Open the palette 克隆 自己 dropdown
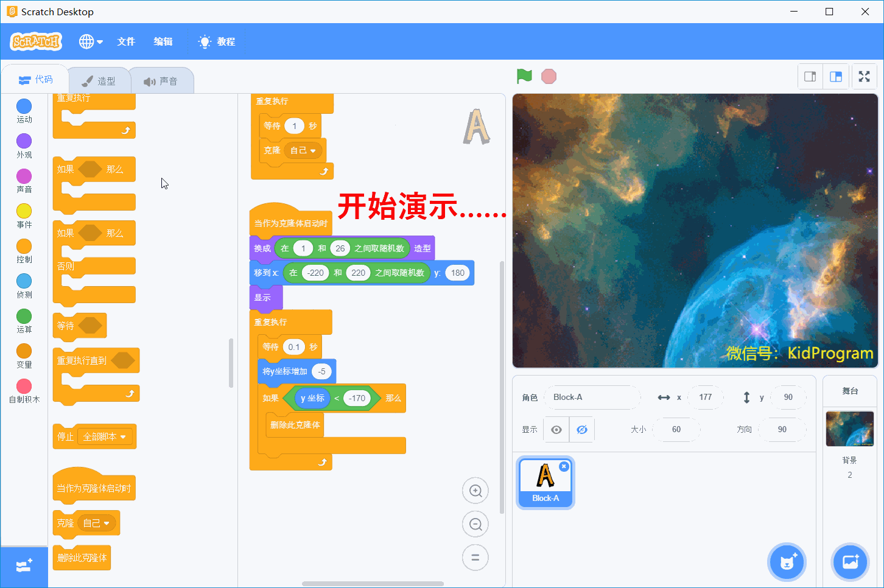This screenshot has width=884, height=588. point(97,523)
